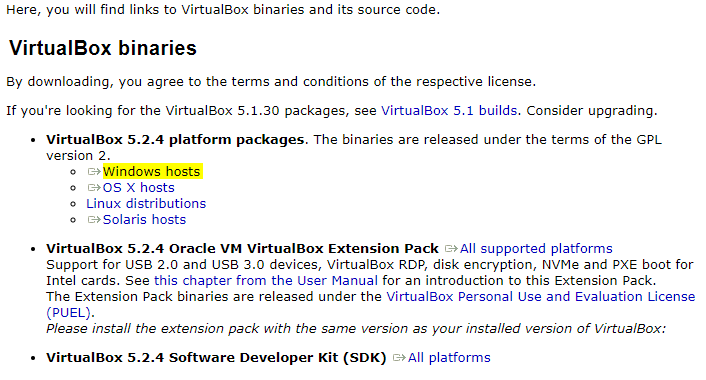Click the external-link icon before All supported platforms
Image resolution: width=706 pixels, height=380 pixels.
point(451,249)
